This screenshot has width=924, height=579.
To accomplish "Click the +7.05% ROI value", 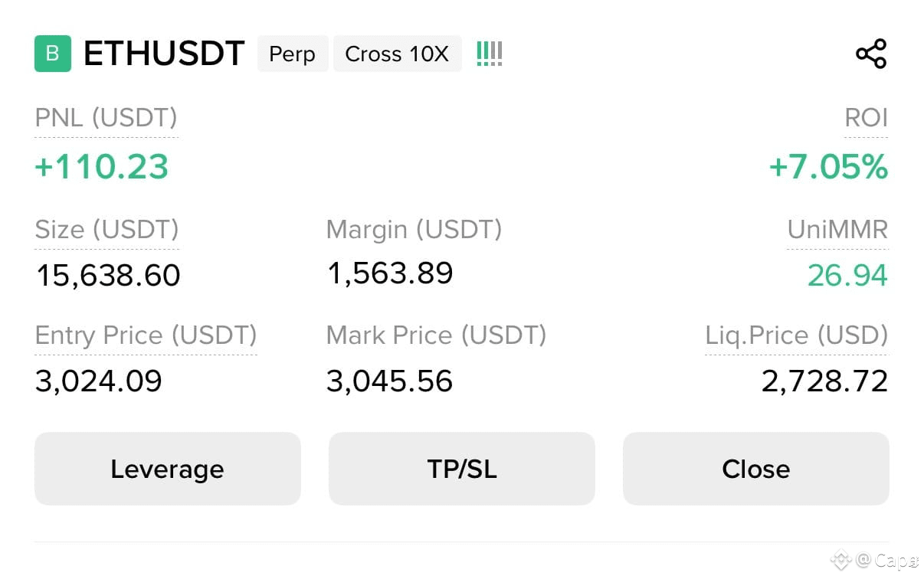I will [x=828, y=167].
